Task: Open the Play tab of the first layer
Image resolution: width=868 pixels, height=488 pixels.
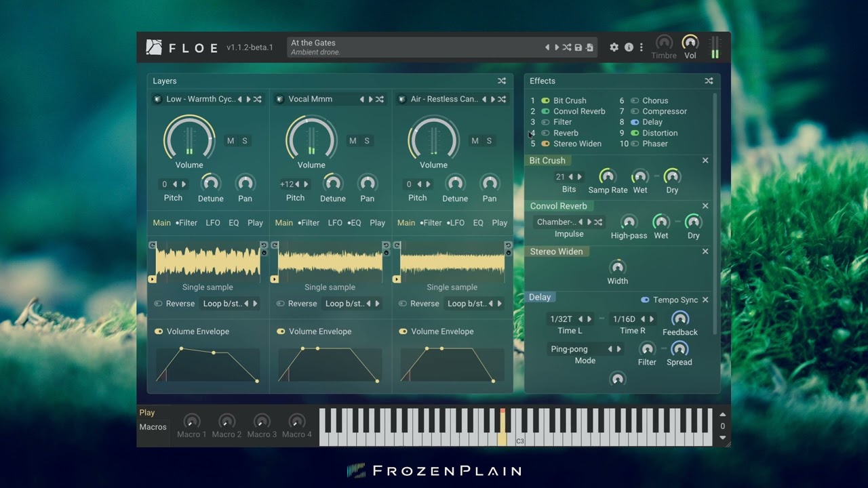Action: (255, 222)
